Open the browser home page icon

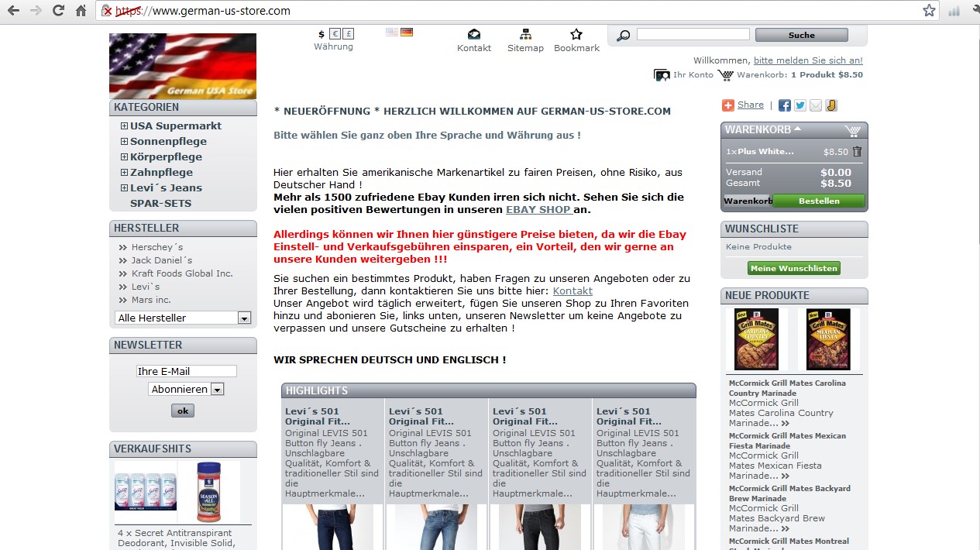81,11
